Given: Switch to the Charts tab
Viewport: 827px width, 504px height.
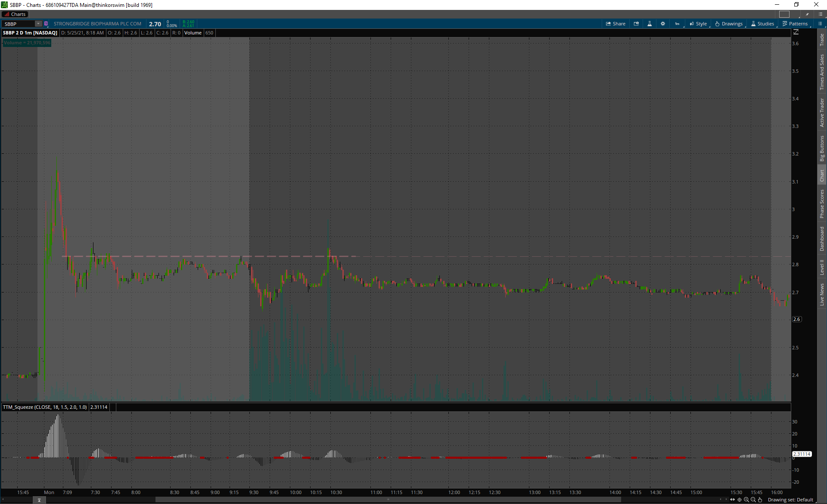Looking at the screenshot, I should click(x=15, y=14).
